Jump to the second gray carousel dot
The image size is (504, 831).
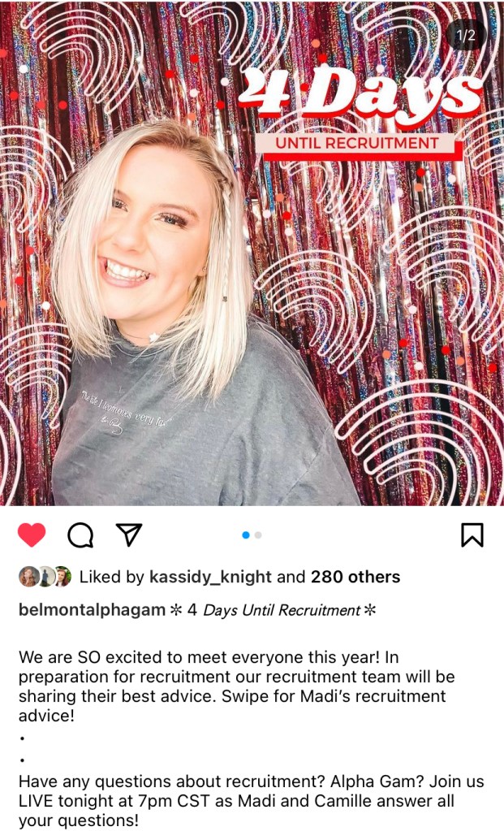[258, 535]
